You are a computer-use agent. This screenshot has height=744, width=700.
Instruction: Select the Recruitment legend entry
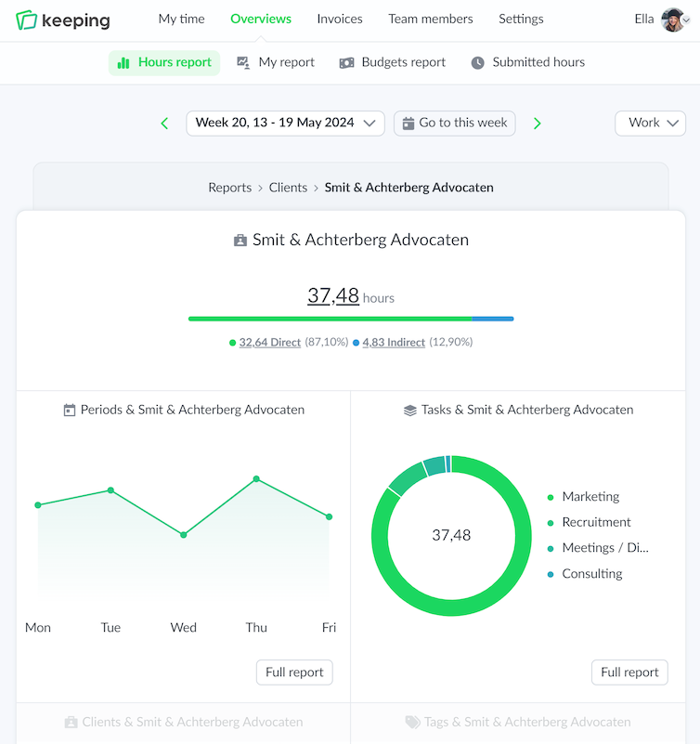[590, 522]
